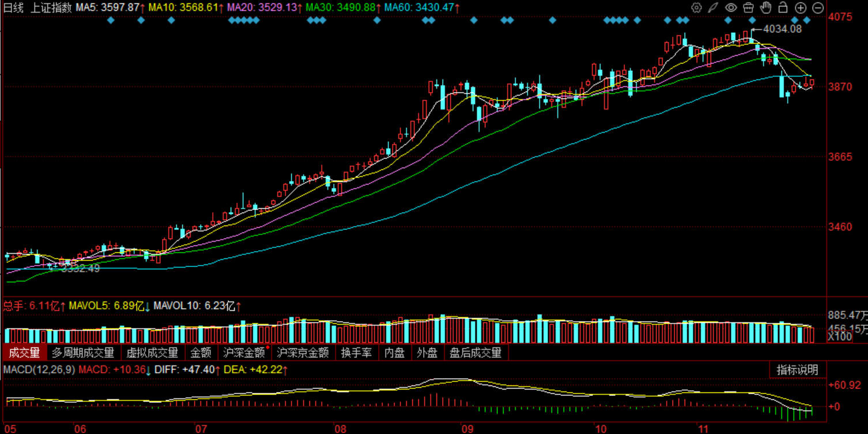868x434 pixels.
Task: Click the 总手: 6.11亿 volume readout
Action: coord(35,306)
